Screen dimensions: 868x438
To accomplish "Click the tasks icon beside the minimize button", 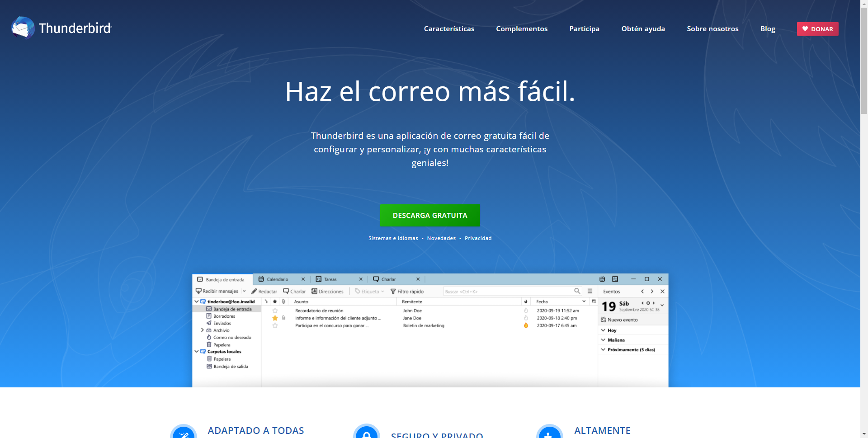I will point(615,279).
